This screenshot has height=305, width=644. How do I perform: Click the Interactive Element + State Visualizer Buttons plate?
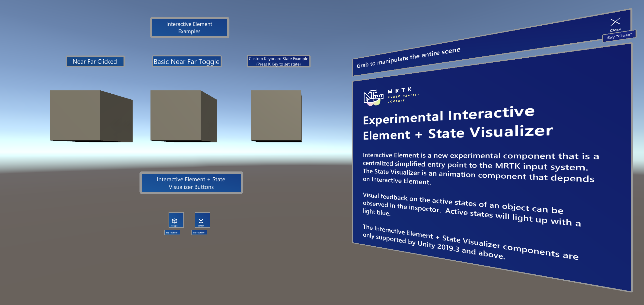[191, 183]
